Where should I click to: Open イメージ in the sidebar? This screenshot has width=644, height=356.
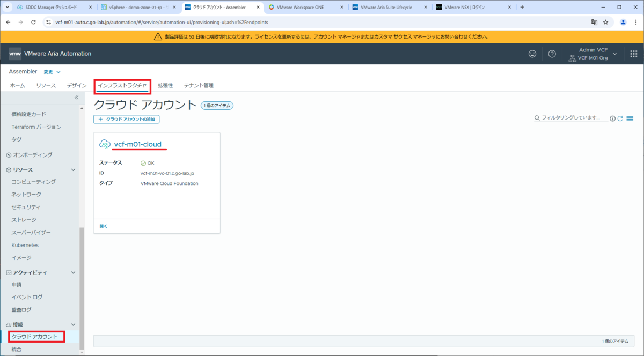coord(21,258)
